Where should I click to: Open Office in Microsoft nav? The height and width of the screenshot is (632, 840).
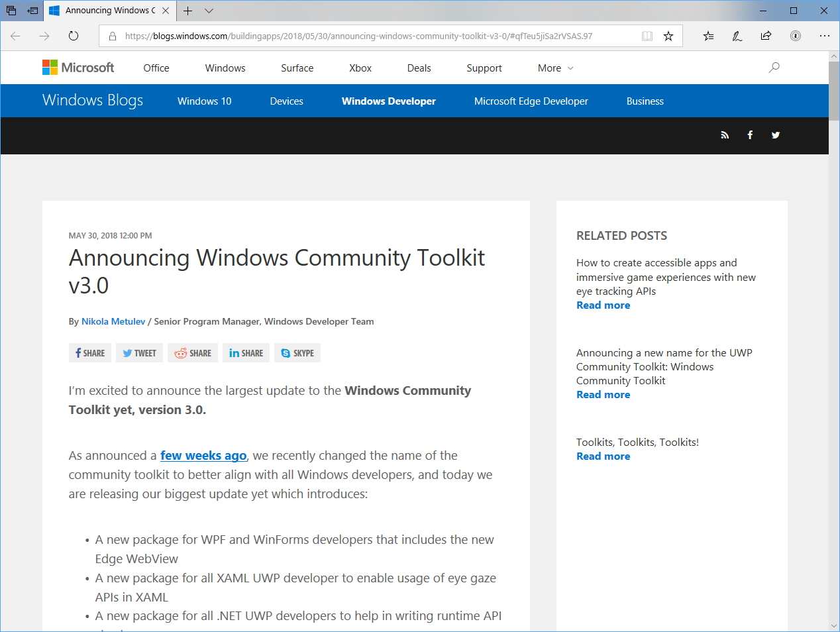point(156,68)
